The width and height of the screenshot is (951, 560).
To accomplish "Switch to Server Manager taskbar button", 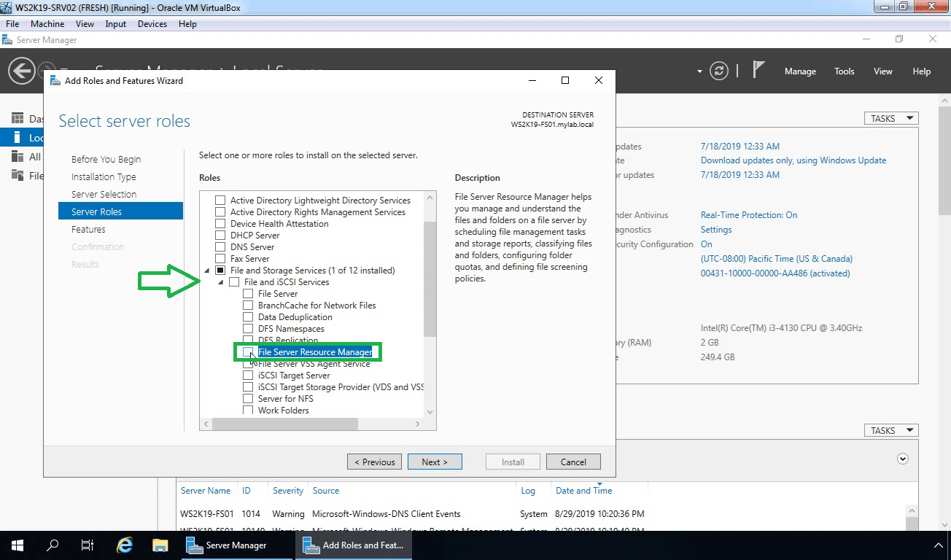I will pos(236,545).
